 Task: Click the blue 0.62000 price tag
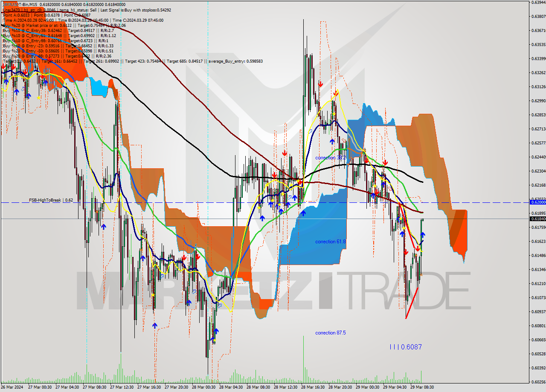click(x=537, y=202)
